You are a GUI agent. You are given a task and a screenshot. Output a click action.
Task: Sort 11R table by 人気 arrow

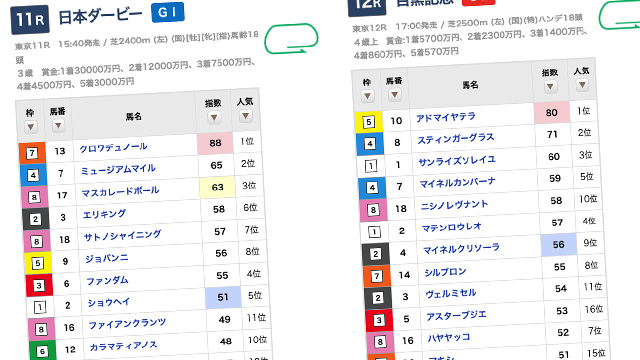[245, 116]
